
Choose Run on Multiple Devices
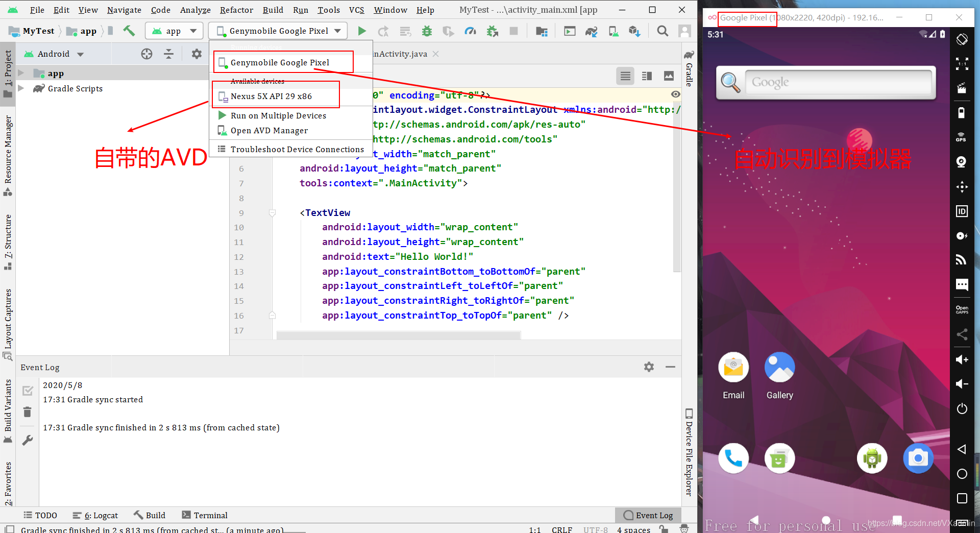tap(291, 115)
